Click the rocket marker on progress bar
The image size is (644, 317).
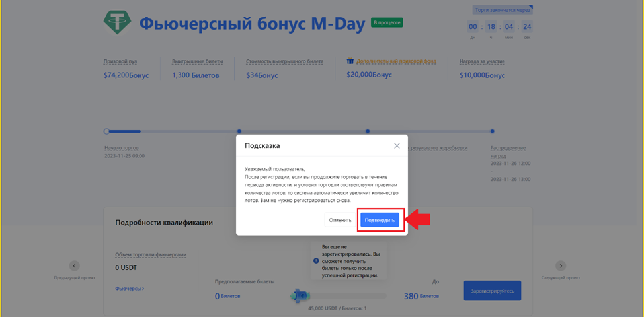[x=300, y=295]
